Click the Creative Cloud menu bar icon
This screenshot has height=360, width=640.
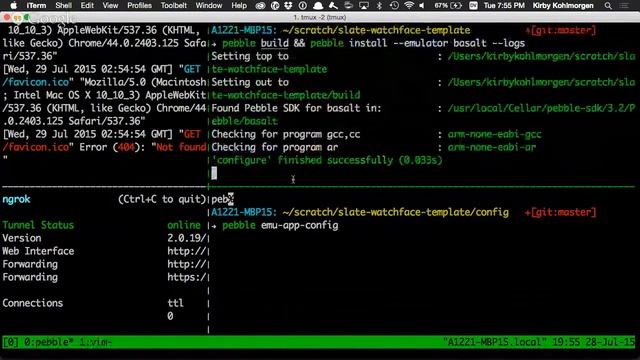[x=260, y=5]
